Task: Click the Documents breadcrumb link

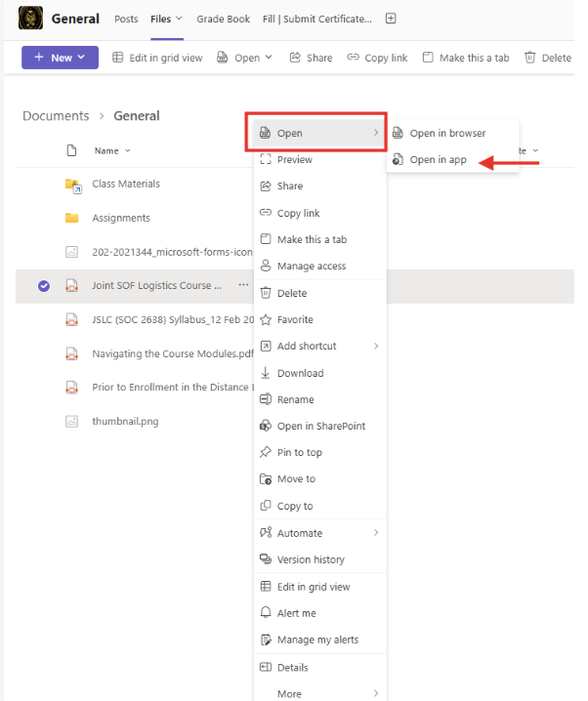Action: tap(56, 115)
